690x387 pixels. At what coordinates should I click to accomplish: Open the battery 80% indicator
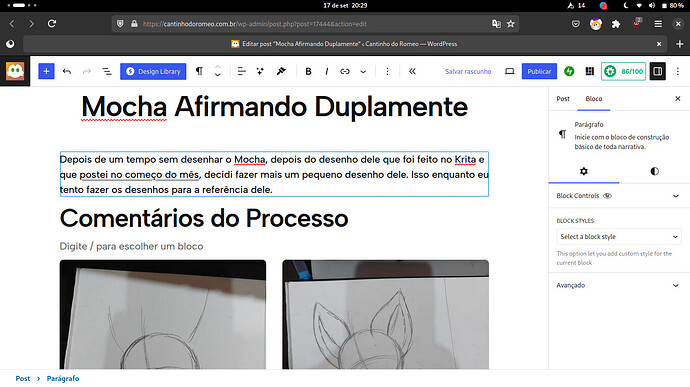tap(673, 5)
